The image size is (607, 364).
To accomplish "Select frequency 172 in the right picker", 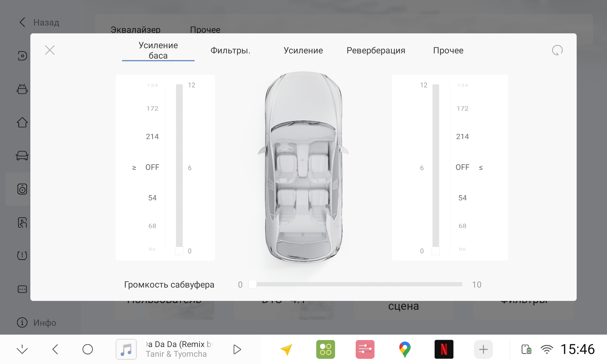I will [463, 108].
